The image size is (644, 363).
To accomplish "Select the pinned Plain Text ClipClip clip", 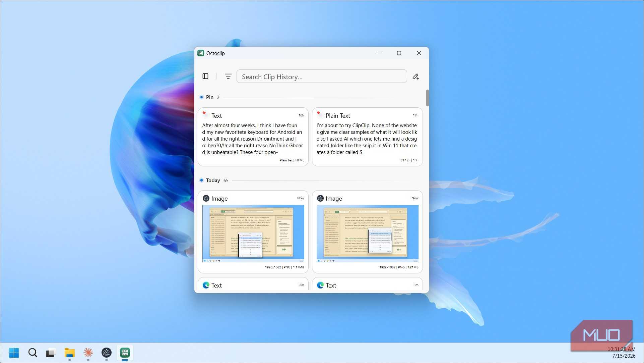I will pos(367,137).
